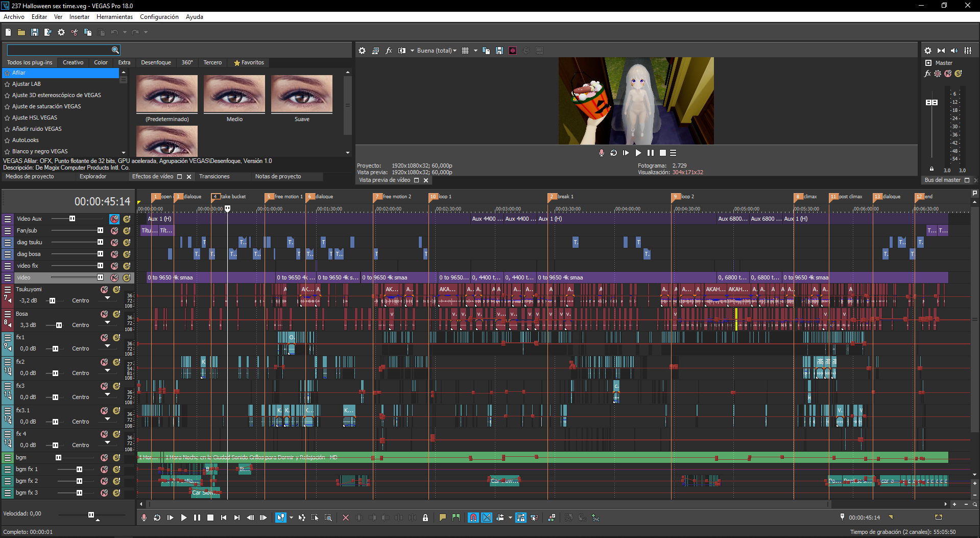The width and height of the screenshot is (980, 538).
Task: Stop playback in the timeline transport
Action: (x=210, y=518)
